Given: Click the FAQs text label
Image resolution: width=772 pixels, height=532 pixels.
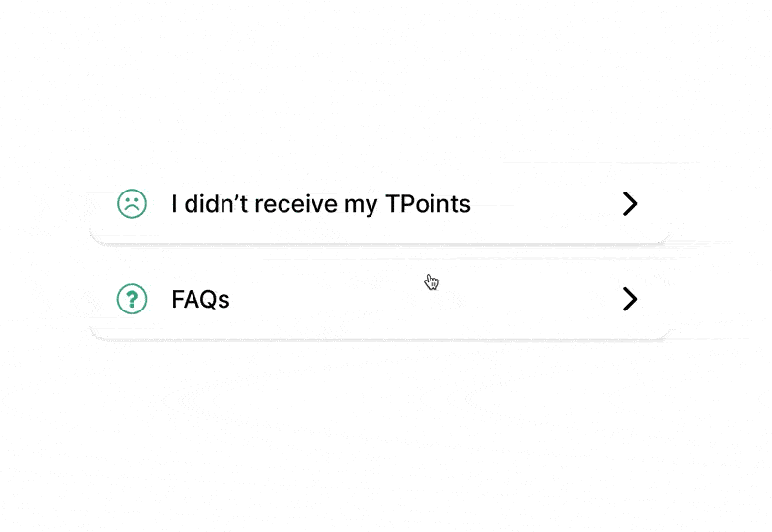Looking at the screenshot, I should [x=200, y=299].
